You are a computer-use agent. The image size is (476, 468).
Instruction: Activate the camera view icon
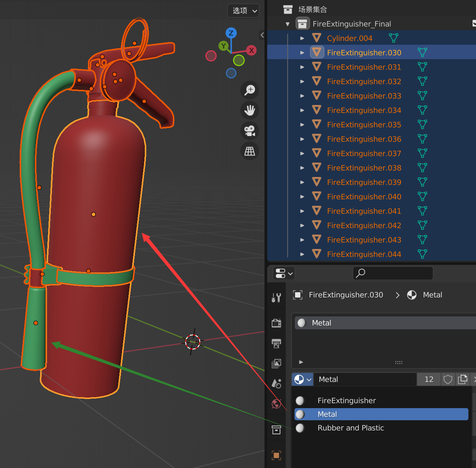coord(249,131)
